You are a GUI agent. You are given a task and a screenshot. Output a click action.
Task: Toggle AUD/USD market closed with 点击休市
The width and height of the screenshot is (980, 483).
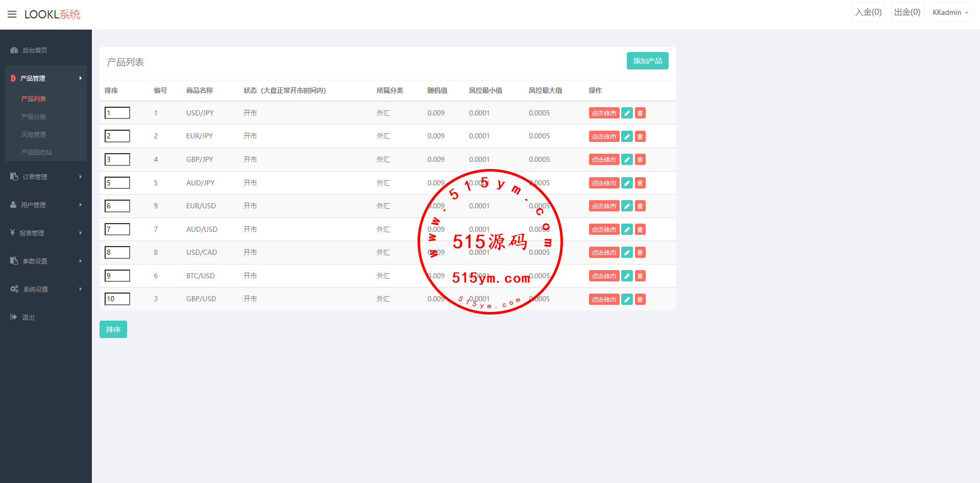604,230
